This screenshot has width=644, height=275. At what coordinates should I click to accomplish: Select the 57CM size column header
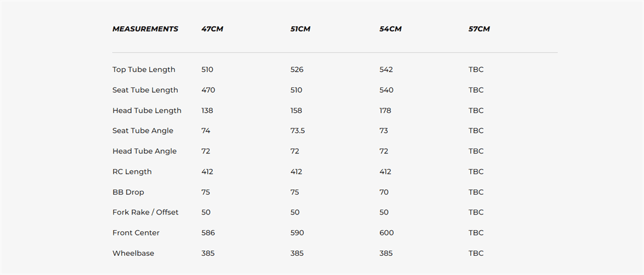479,29
